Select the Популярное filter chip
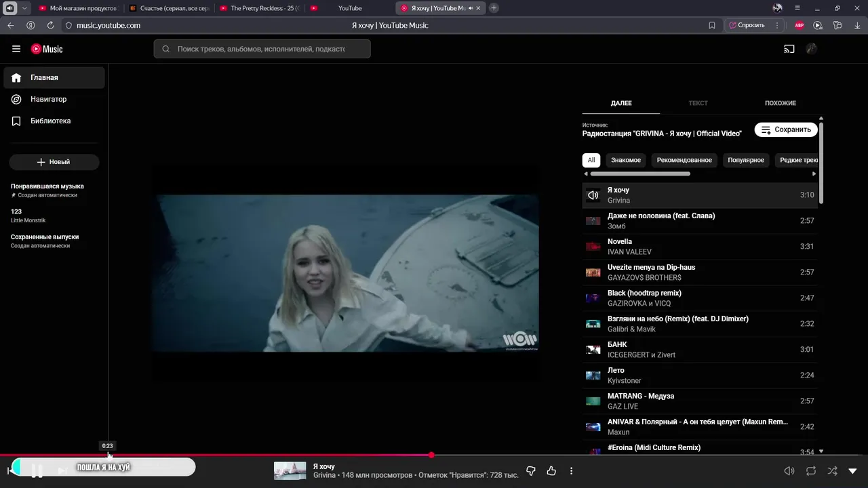 pyautogui.click(x=746, y=160)
